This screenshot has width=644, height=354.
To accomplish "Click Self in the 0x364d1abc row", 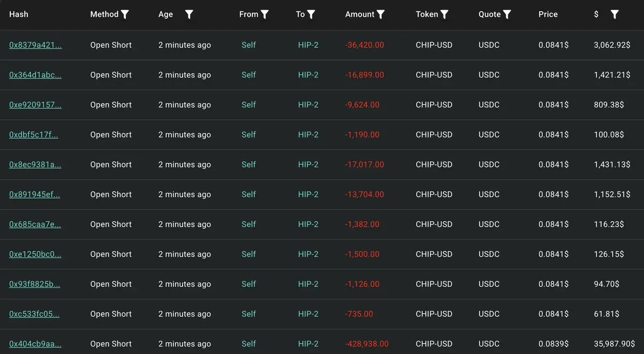I will [x=249, y=75].
